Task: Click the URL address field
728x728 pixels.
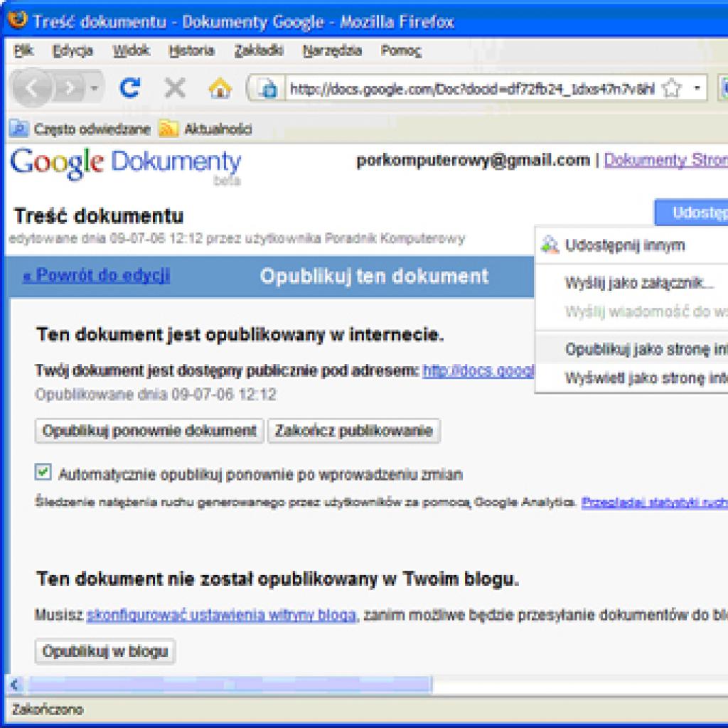Action: (x=471, y=88)
